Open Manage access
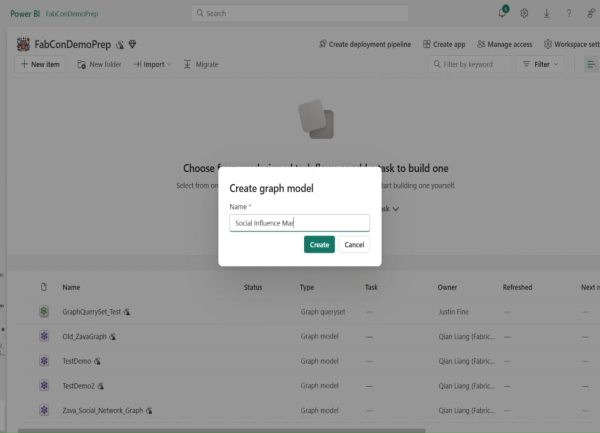Screen dimensions: 600x433 click(x=505, y=44)
